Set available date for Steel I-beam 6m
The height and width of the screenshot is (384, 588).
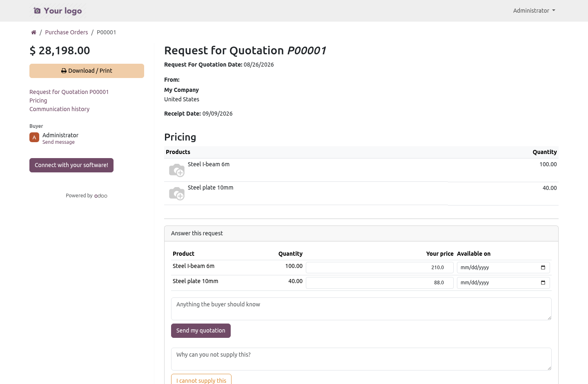click(x=503, y=268)
